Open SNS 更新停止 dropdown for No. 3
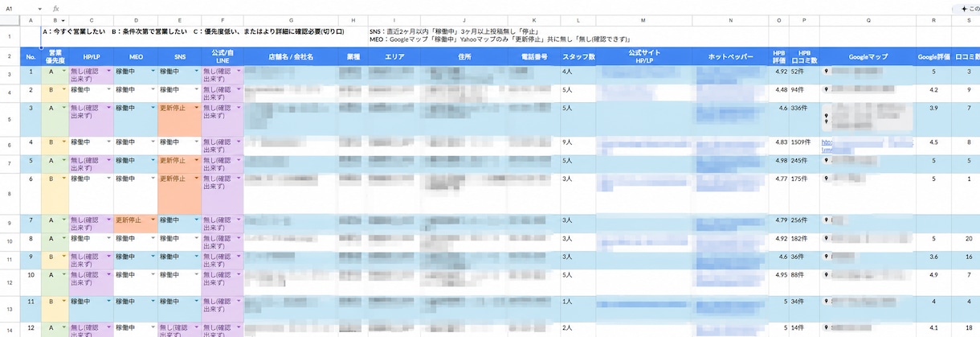Viewport: 980px width, 337px height. pos(195,107)
